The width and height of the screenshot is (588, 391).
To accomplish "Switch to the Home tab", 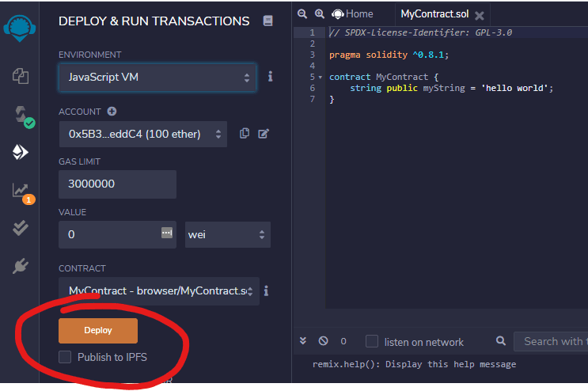I will (352, 14).
